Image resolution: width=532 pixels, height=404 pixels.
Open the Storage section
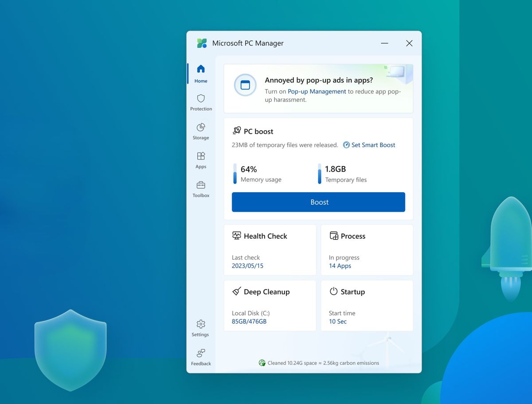click(x=201, y=130)
